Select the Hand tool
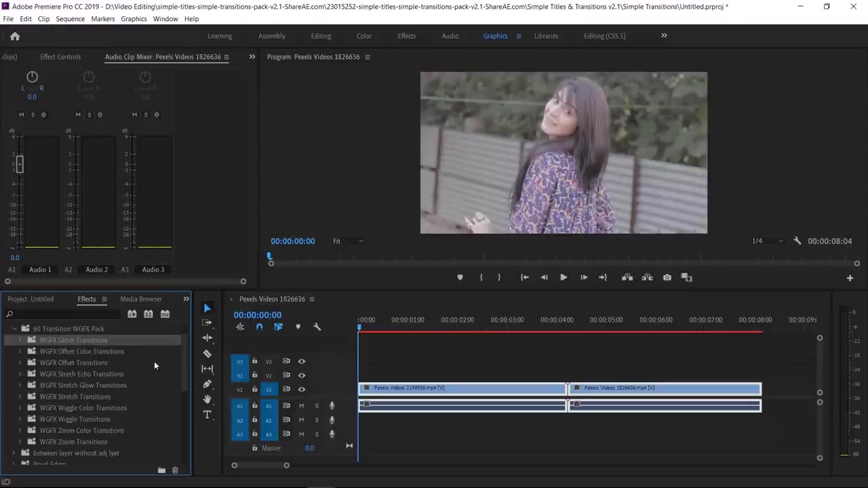This screenshot has width=868, height=488. coord(208,399)
